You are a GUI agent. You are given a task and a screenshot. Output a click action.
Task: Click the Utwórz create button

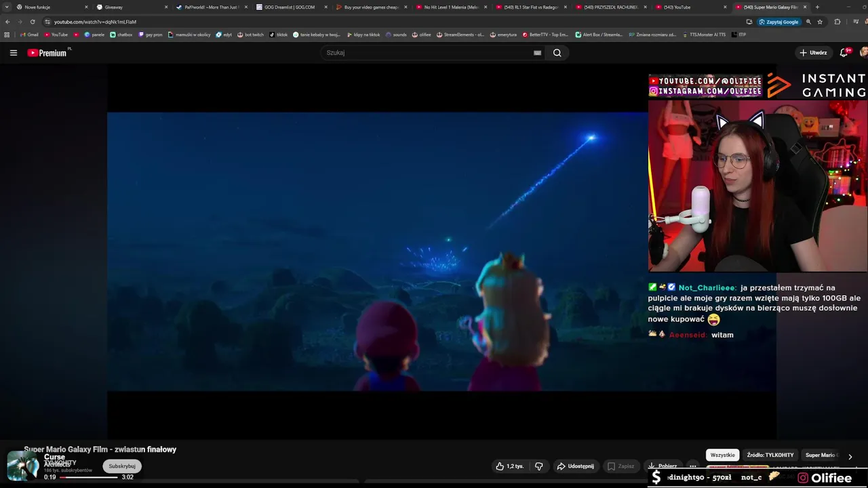813,53
